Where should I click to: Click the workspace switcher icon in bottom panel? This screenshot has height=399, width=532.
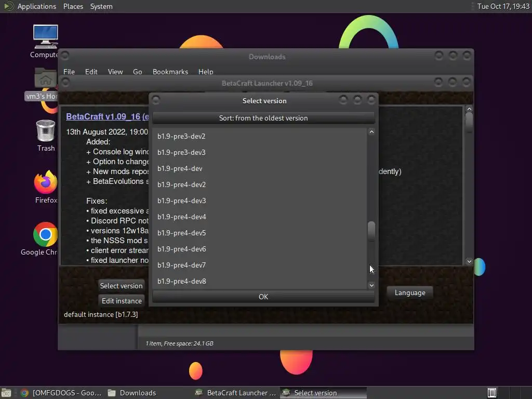[x=492, y=393]
